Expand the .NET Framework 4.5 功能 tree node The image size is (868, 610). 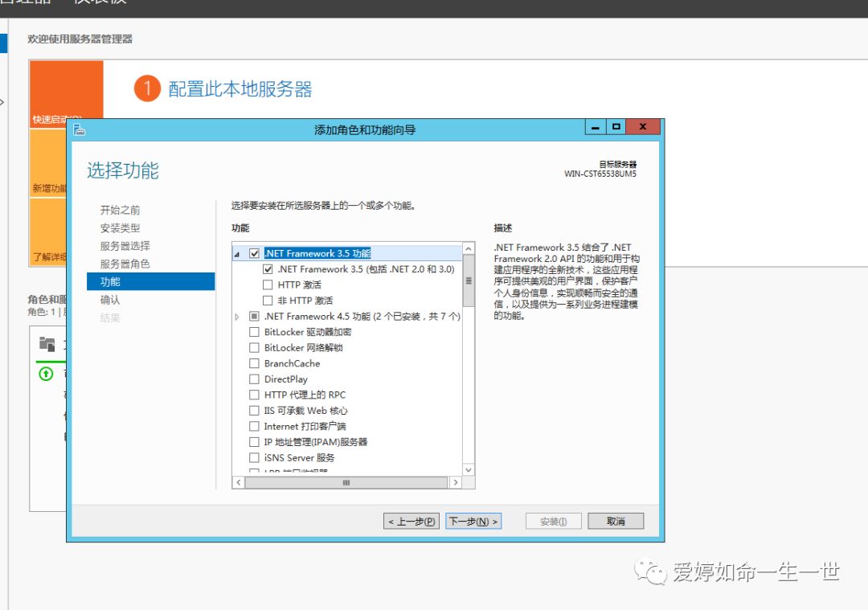coord(237,317)
